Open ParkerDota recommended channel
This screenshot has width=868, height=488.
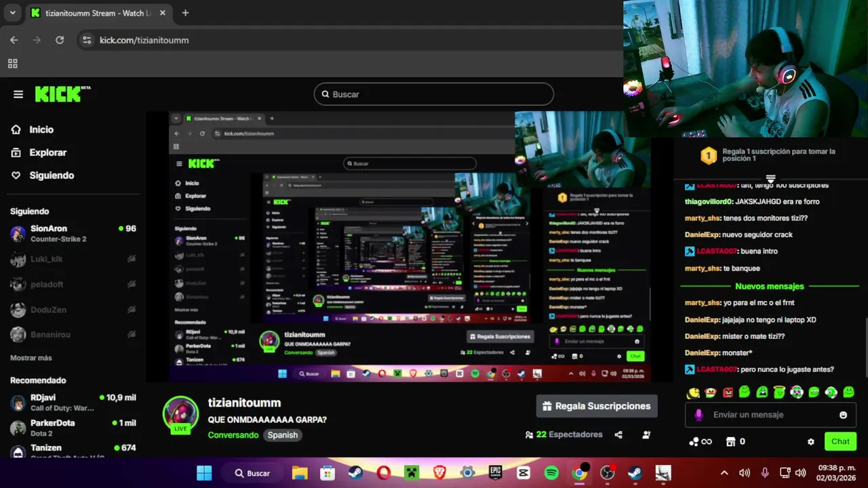(x=73, y=428)
